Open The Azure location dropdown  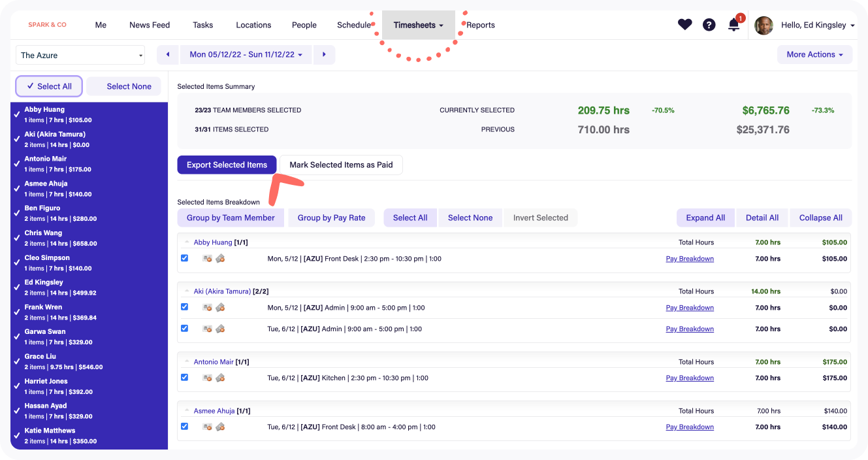pos(81,56)
